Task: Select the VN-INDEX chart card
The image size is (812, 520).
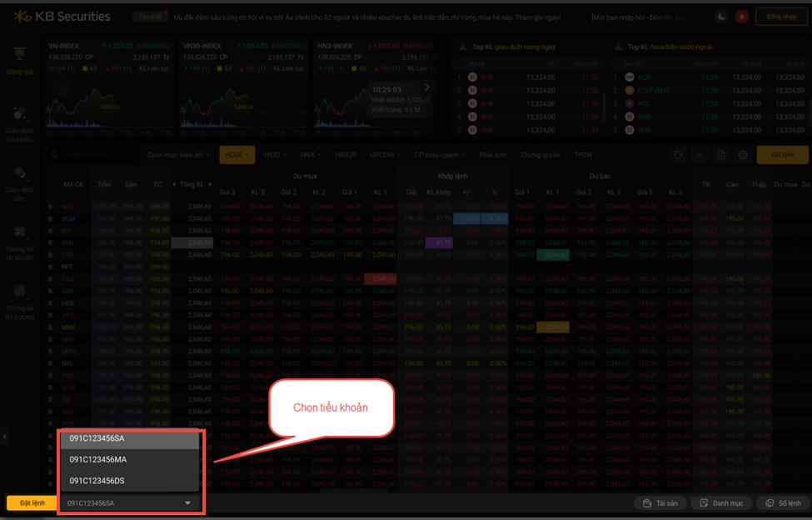Action: point(110,86)
